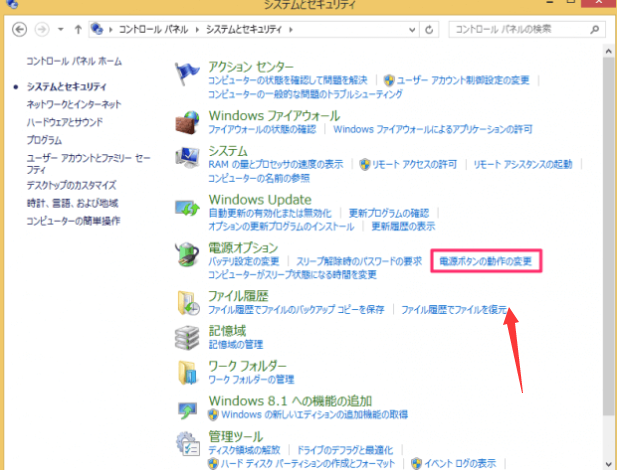Image resolution: width=617 pixels, height=470 pixels.
Task: Open バッテリ設定の変更 link
Action: [x=244, y=261]
